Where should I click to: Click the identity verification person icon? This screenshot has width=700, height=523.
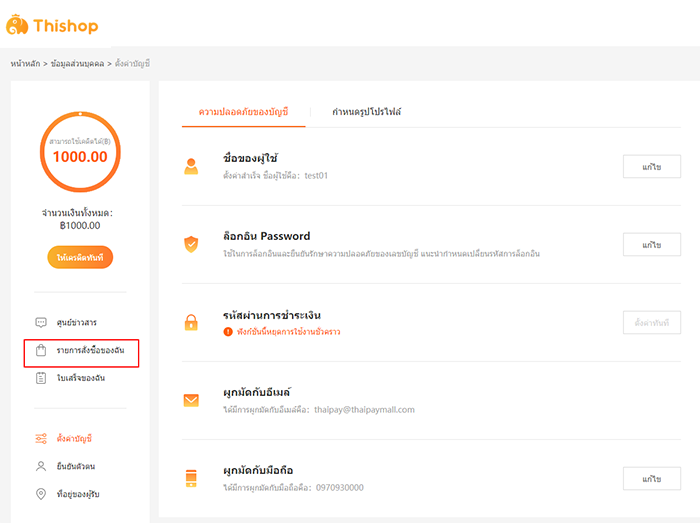point(41,466)
